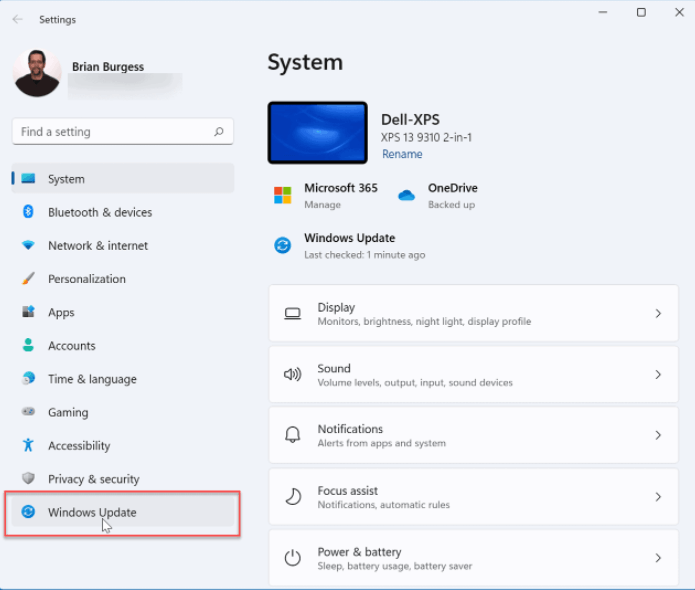
Task: Click the Windows Update icon under System header
Action: pos(282,245)
